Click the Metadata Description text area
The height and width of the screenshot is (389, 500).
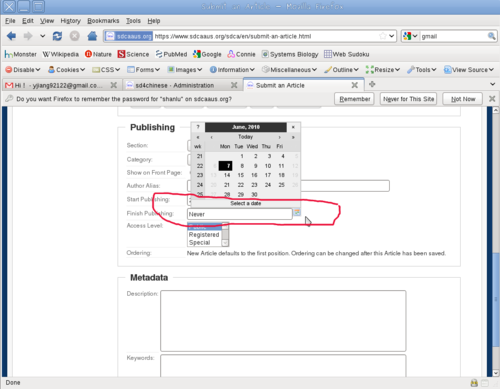pyautogui.click(x=283, y=321)
